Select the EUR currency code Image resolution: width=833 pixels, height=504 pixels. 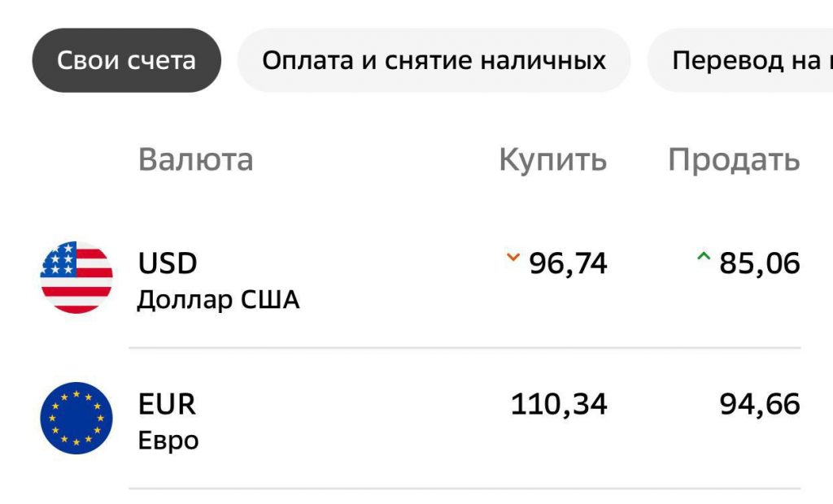(167, 404)
